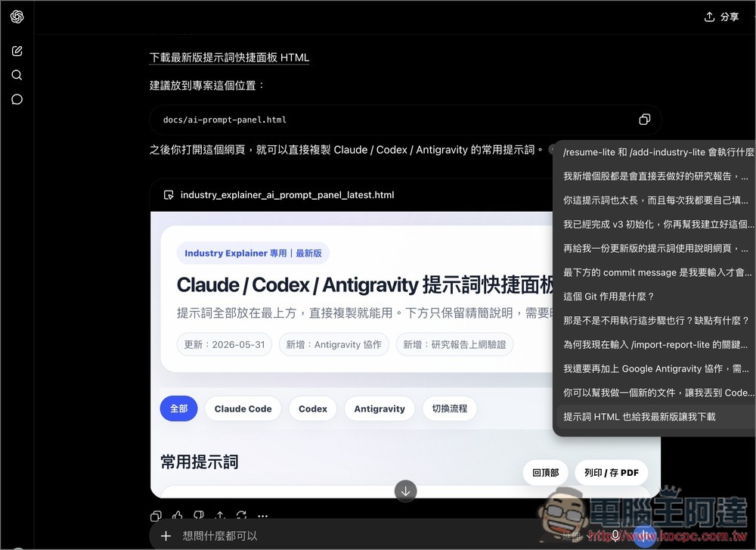Copy the docs/ai-prompt-panel.html code block

645,120
